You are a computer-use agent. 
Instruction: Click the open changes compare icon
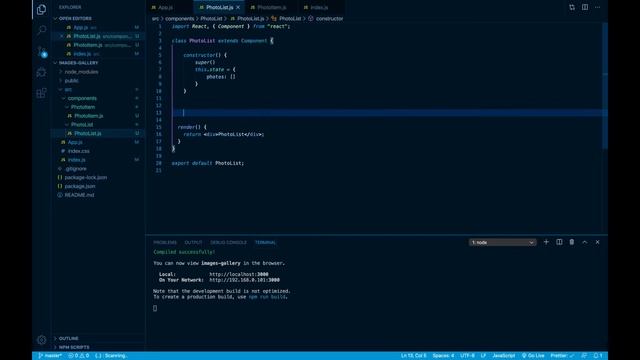click(x=572, y=7)
